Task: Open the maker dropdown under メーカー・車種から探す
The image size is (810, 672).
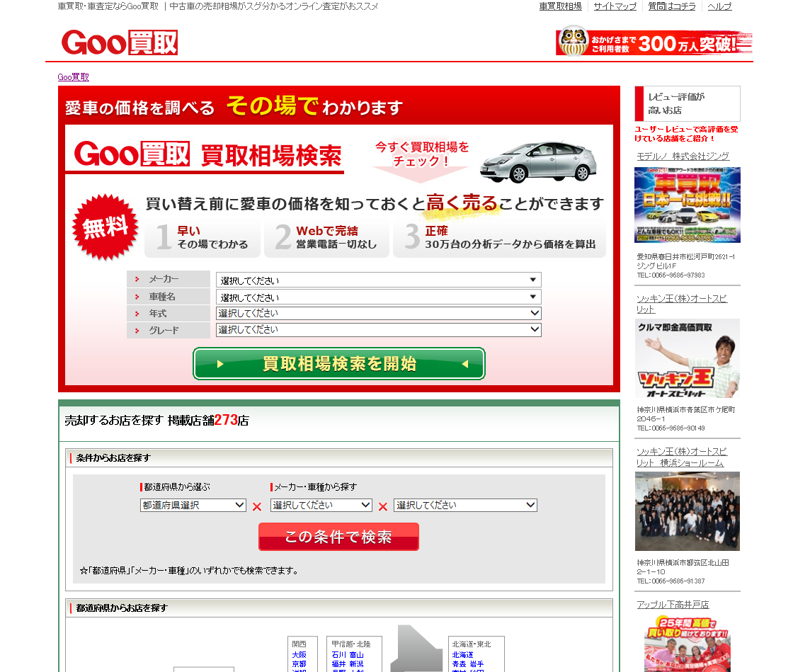Action: pos(321,505)
